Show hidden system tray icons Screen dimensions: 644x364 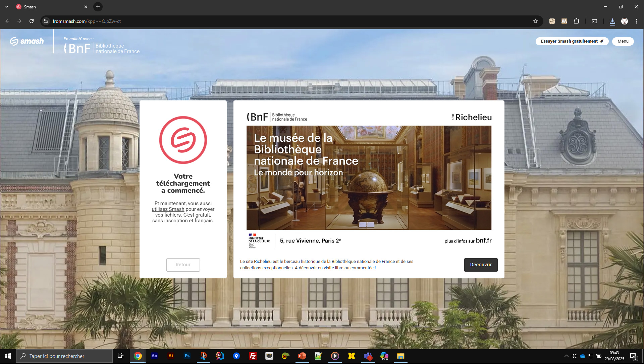(x=567, y=356)
